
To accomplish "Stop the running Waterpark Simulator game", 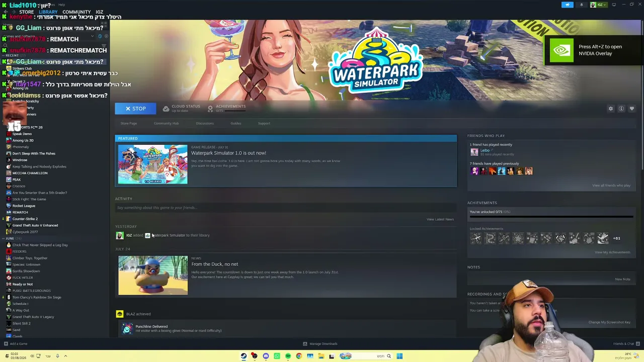I will pyautogui.click(x=135, y=109).
